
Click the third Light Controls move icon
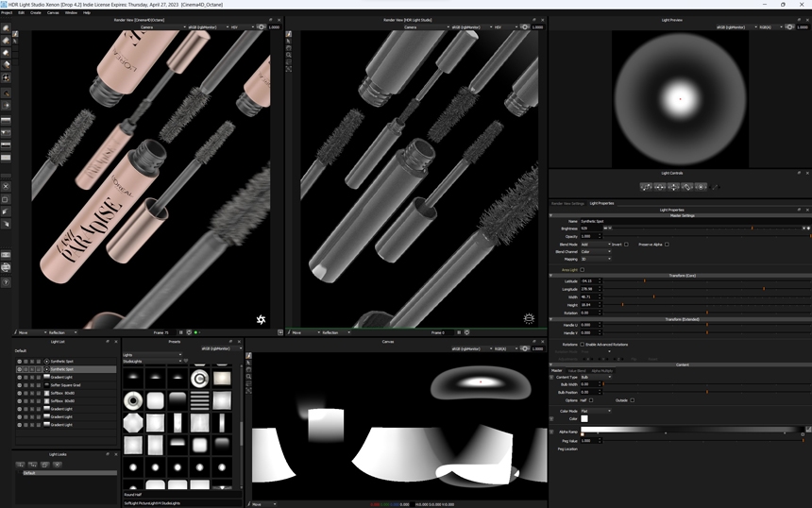673,187
